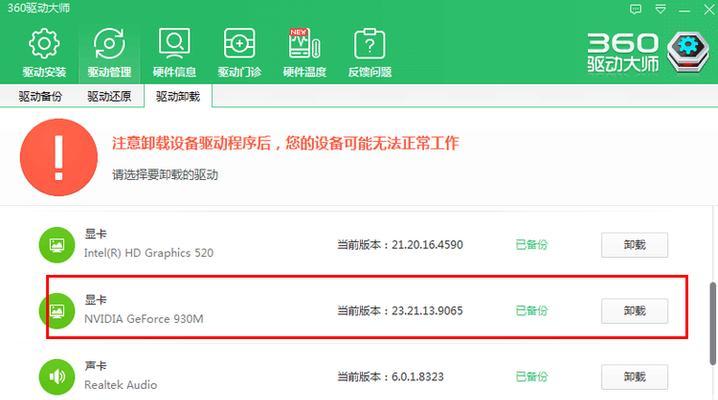This screenshot has width=718, height=400.
Task: Click NVIDIA GeForce 930M display card icon
Action: point(57,311)
